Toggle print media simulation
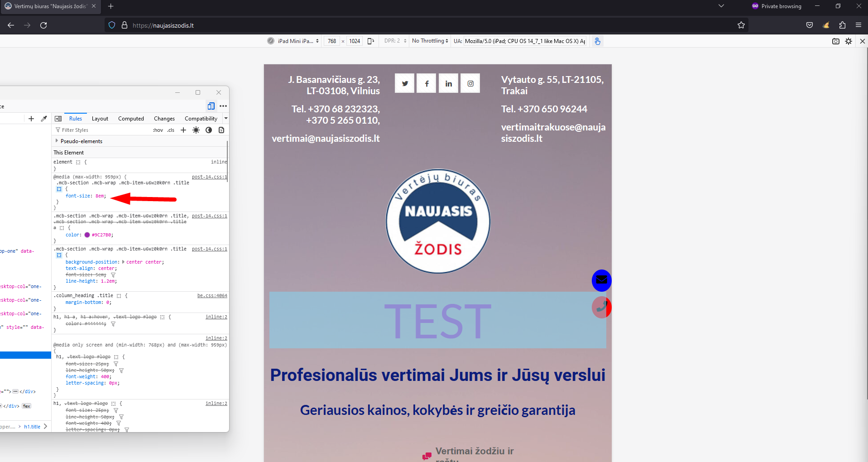Screen dimensions: 868x462 (221, 130)
